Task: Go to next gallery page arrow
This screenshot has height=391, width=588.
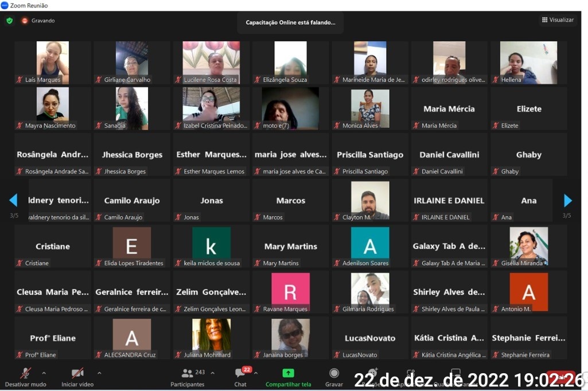Action: [x=567, y=201]
